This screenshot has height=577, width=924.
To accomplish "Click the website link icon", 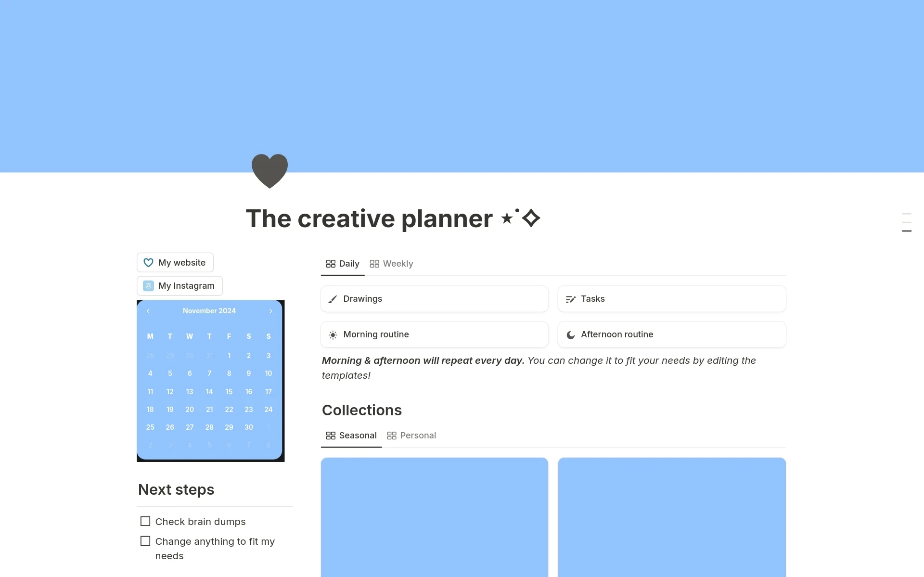I will pos(148,262).
